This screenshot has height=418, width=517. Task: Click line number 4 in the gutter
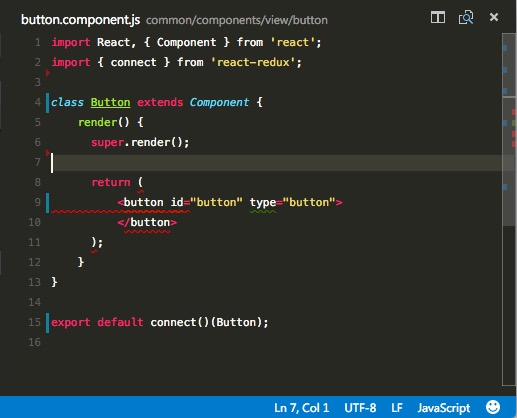point(38,102)
